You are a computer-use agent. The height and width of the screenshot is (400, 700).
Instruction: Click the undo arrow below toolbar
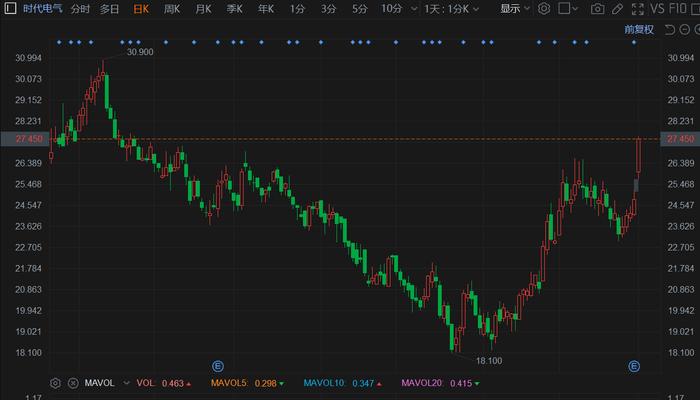pyautogui.click(x=670, y=30)
